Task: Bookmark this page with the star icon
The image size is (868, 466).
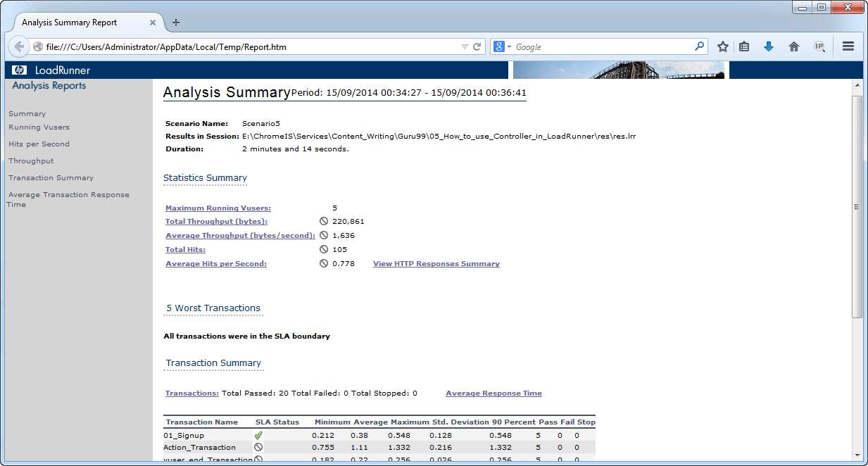Action: coord(722,46)
